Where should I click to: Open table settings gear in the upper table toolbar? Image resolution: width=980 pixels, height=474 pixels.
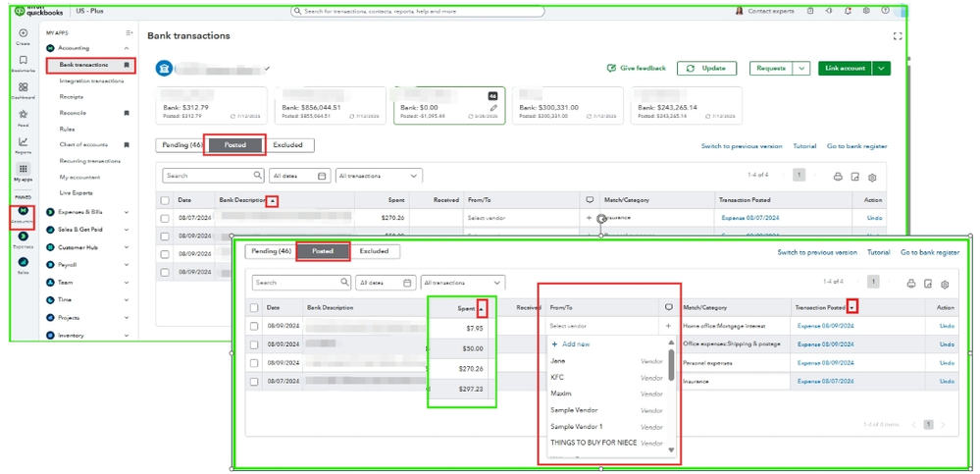[x=872, y=177]
